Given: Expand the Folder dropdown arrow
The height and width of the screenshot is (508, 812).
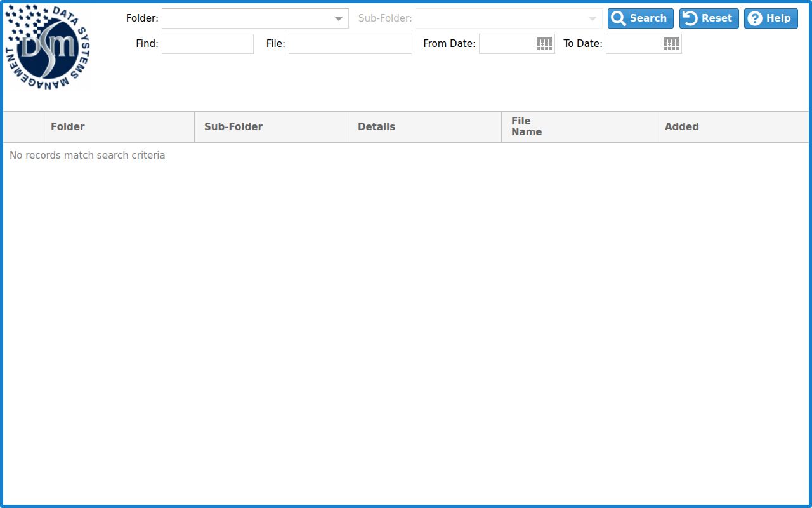Looking at the screenshot, I should (339, 18).
